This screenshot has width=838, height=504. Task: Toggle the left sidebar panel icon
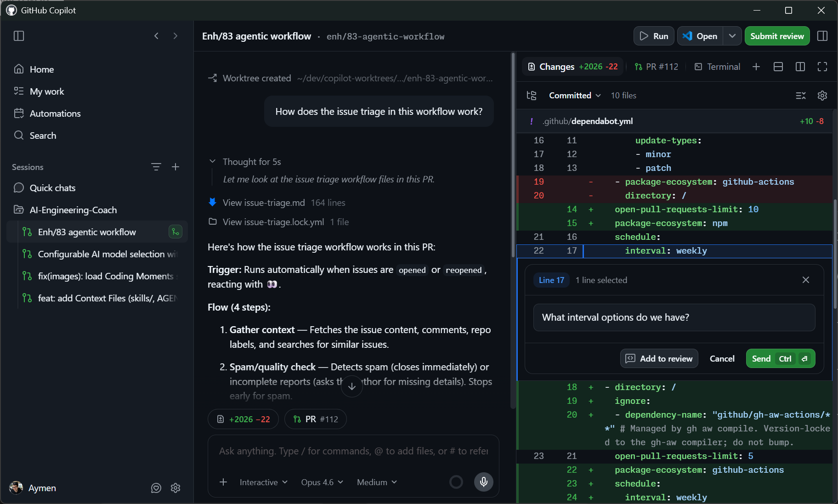(19, 36)
